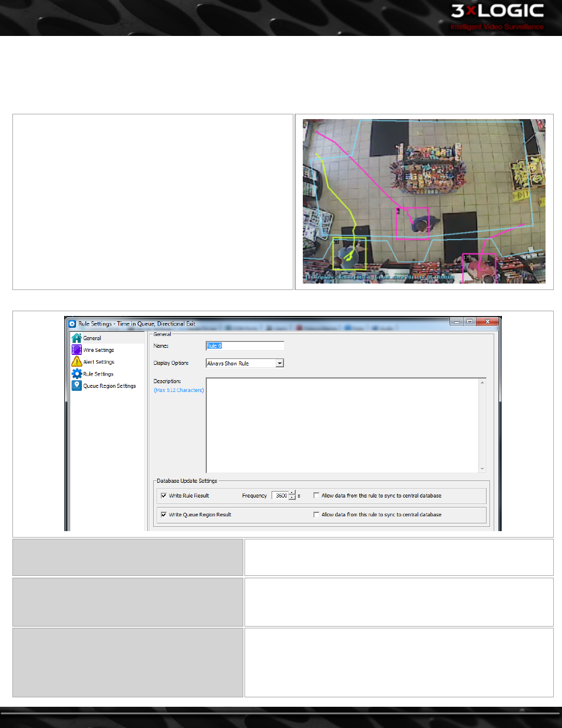Click the Queue Region Settings pin icon
This screenshot has height=728, width=562.
[77, 386]
